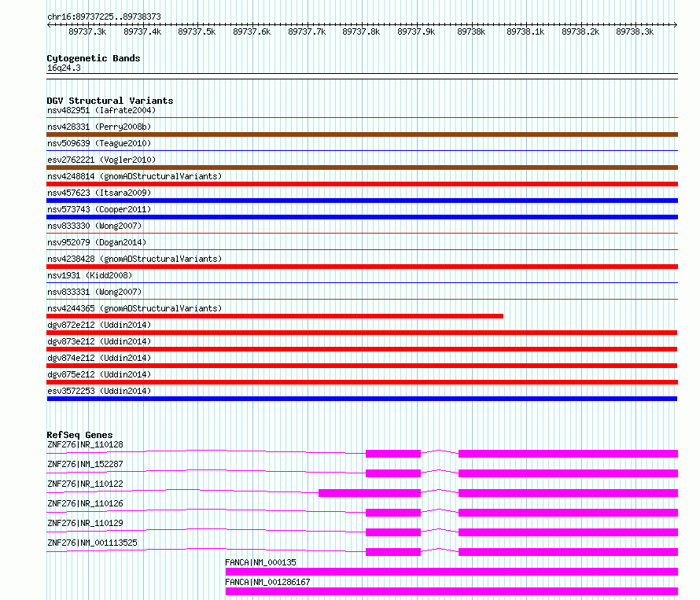Screen dimensions: 700x600
Task: Open variant nsv952079 (Dogan2014)
Action: click(97, 242)
